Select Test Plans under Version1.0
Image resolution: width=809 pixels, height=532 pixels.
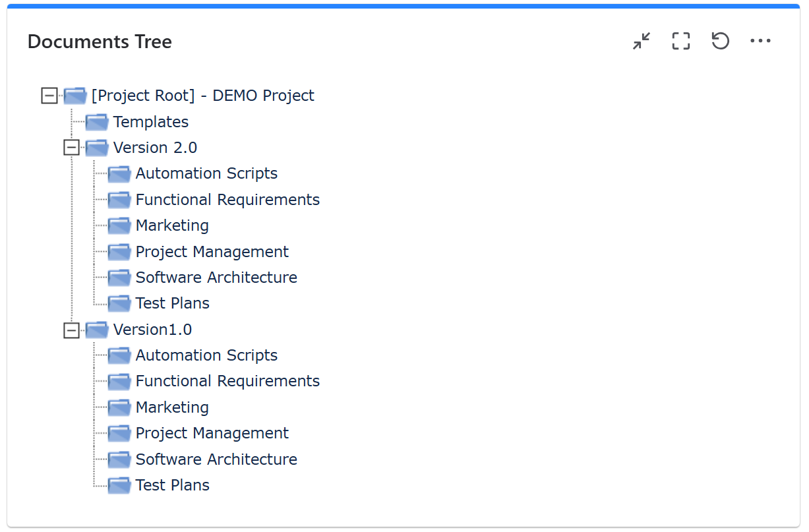pyautogui.click(x=172, y=485)
